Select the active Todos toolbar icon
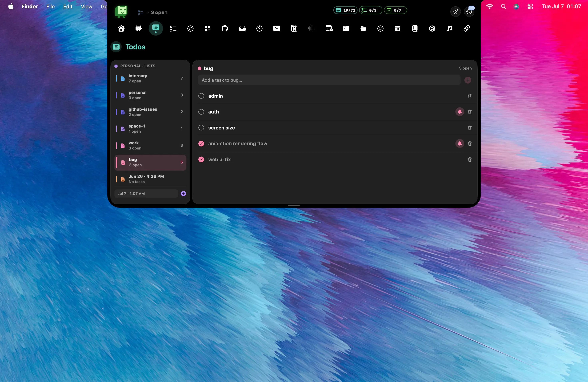 click(156, 28)
